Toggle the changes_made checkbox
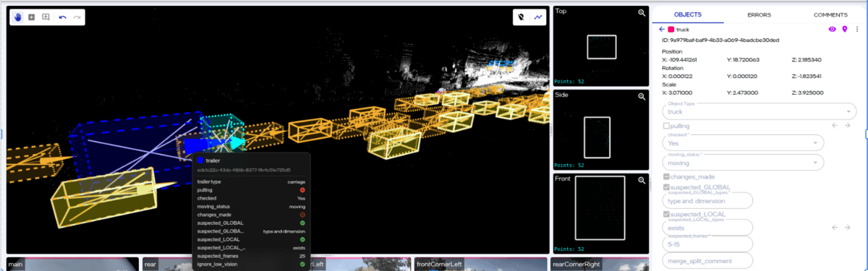 [666, 176]
